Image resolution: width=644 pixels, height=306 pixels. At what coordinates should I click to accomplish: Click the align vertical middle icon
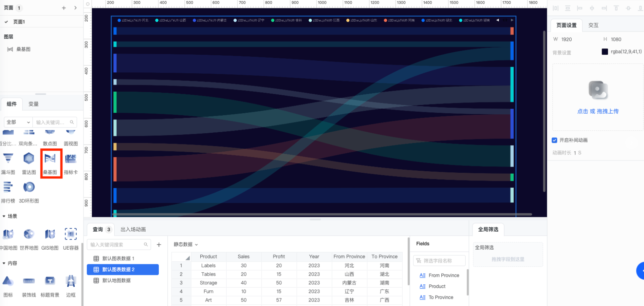click(x=628, y=8)
